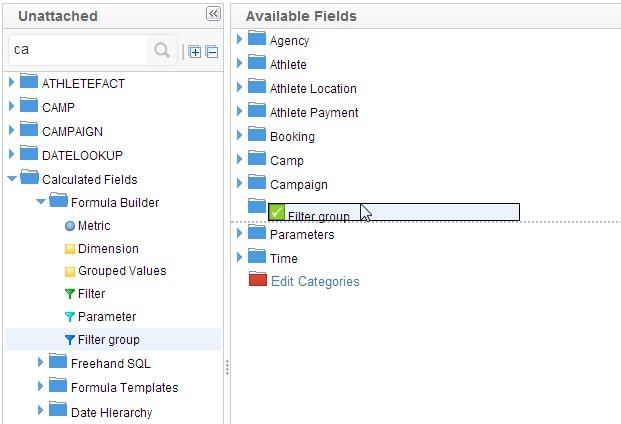Expand the Campaign category arrow in Available Fields
This screenshot has width=621, height=424.
pyautogui.click(x=239, y=183)
